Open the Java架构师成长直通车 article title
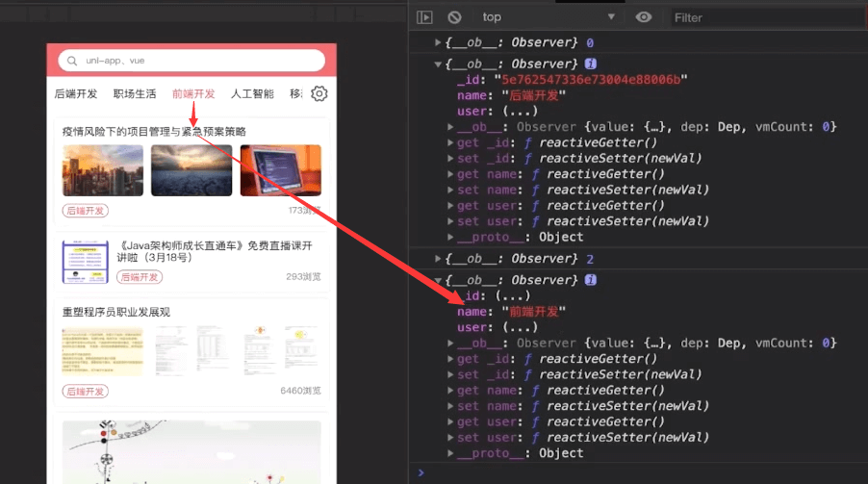The height and width of the screenshot is (484, 868). point(215,251)
